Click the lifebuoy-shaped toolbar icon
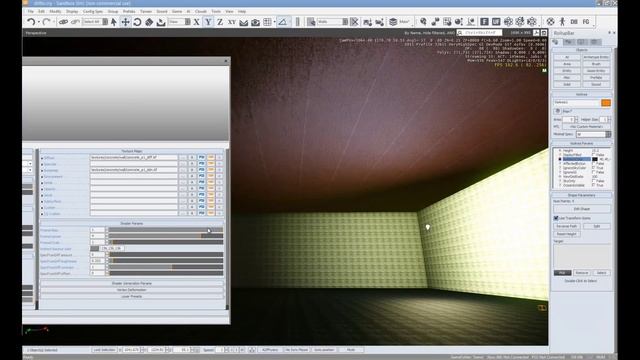This screenshot has height=360, width=640. 551,22
